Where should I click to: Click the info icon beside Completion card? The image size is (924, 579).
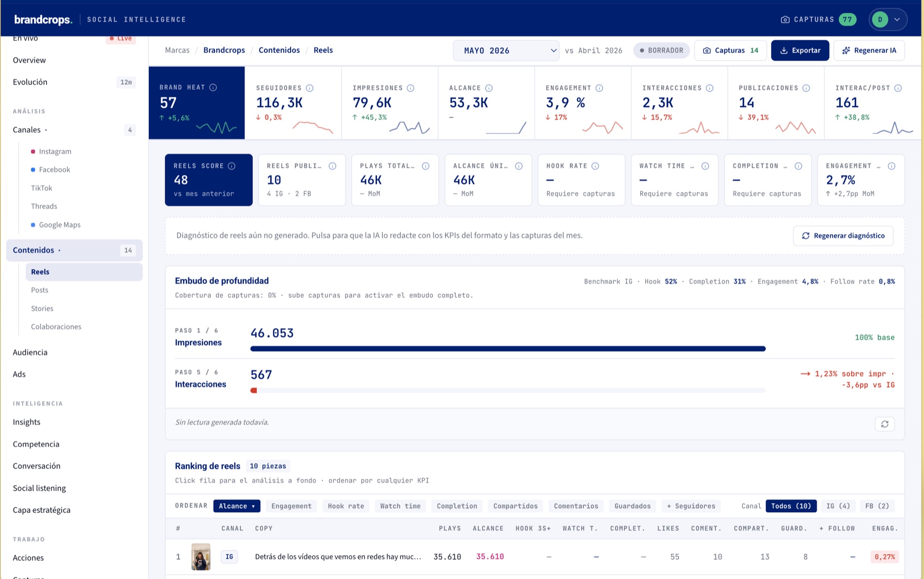pyautogui.click(x=798, y=166)
